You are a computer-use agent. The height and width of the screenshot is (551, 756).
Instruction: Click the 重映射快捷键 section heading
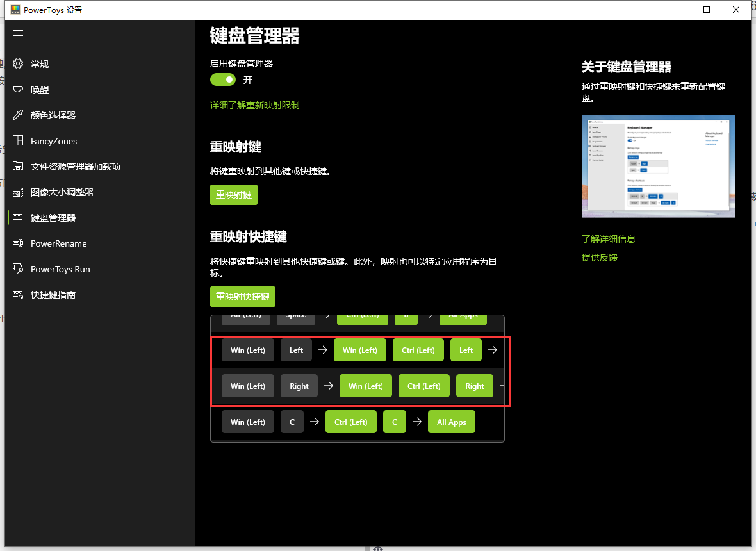(249, 236)
